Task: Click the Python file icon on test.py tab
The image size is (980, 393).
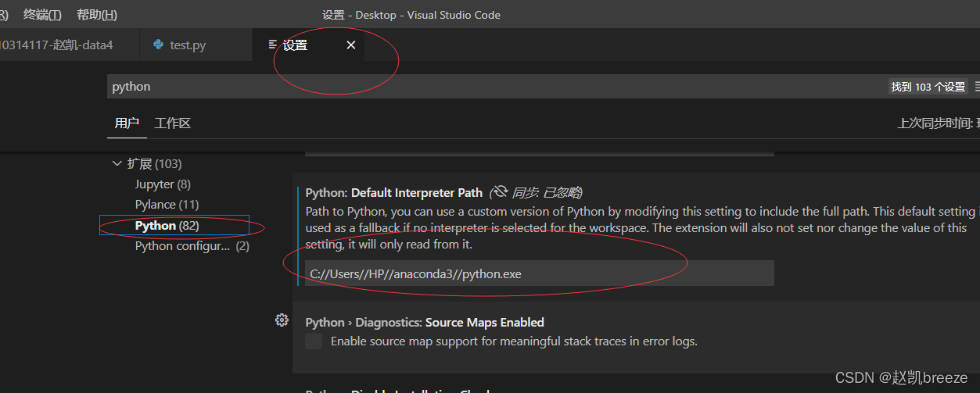Action: 159,45
